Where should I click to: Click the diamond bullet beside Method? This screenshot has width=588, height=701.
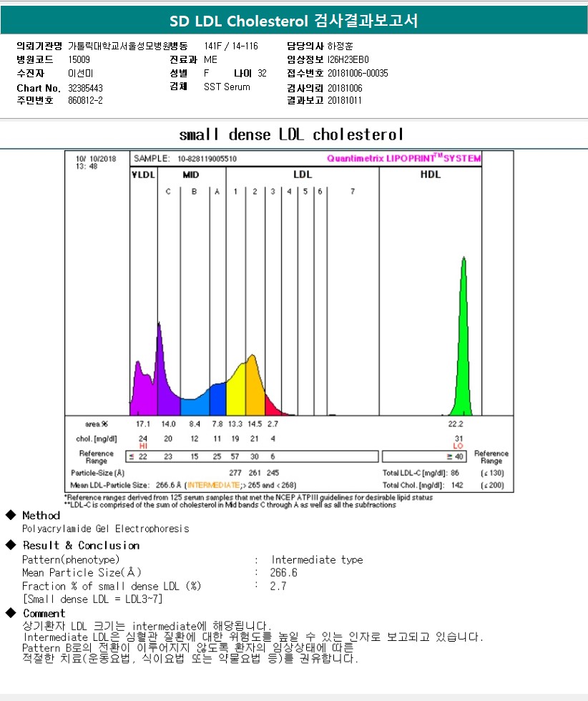[10, 515]
